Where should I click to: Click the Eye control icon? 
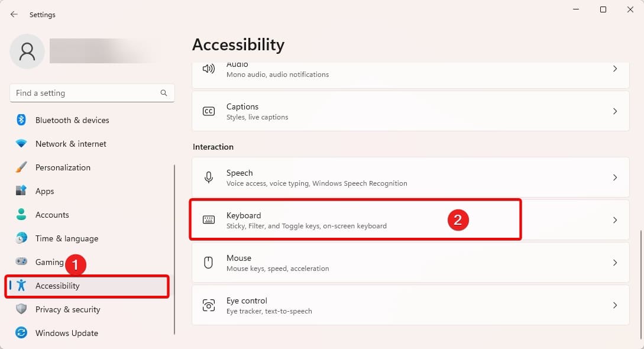(208, 305)
